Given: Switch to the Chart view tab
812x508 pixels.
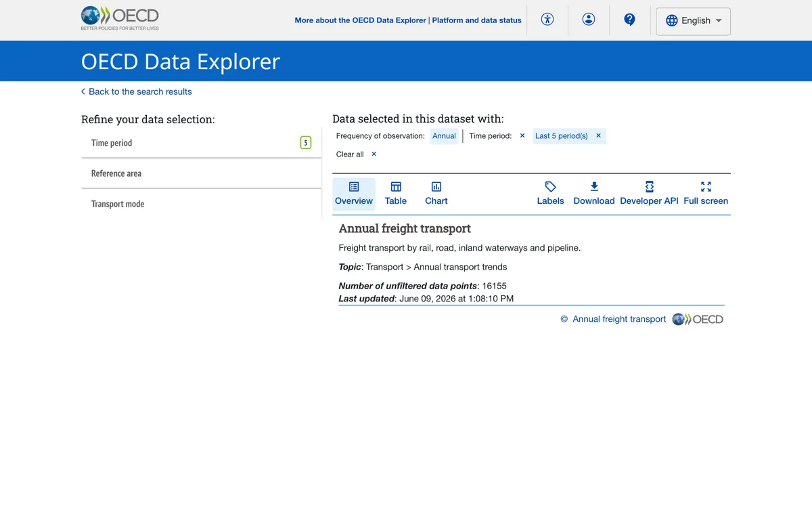Looking at the screenshot, I should tap(436, 193).
